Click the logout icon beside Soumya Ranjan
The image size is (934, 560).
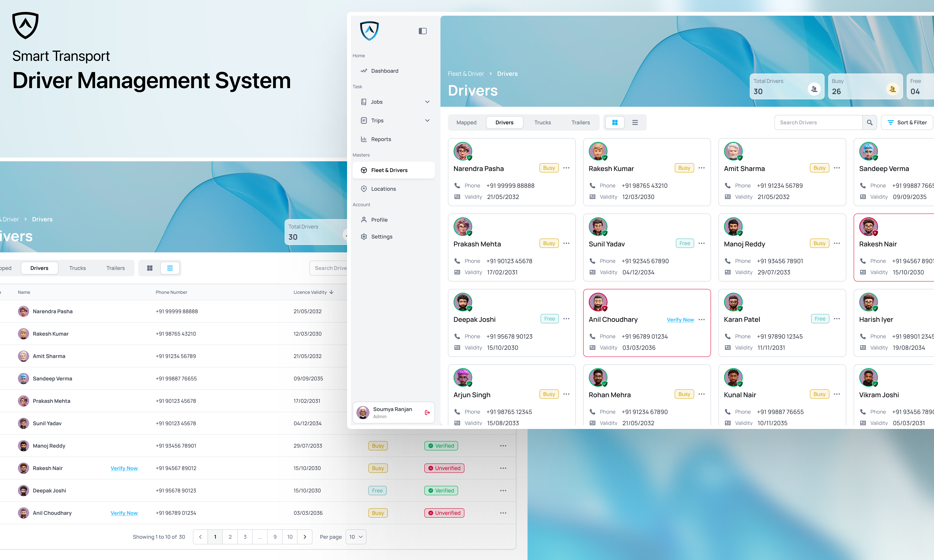[x=427, y=413]
